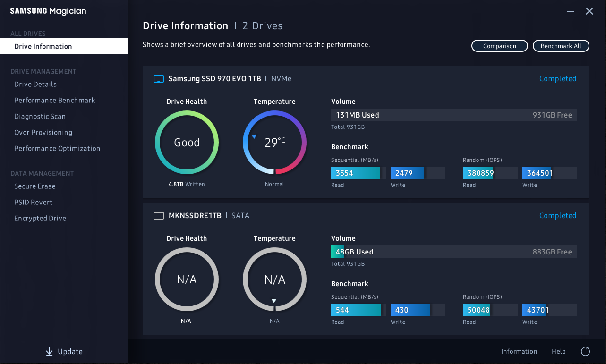Open Secure Erase option
606x364 pixels.
(35, 186)
